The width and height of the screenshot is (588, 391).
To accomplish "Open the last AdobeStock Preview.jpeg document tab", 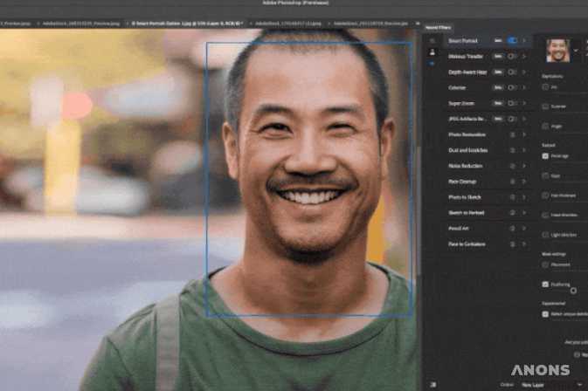I will (x=370, y=24).
